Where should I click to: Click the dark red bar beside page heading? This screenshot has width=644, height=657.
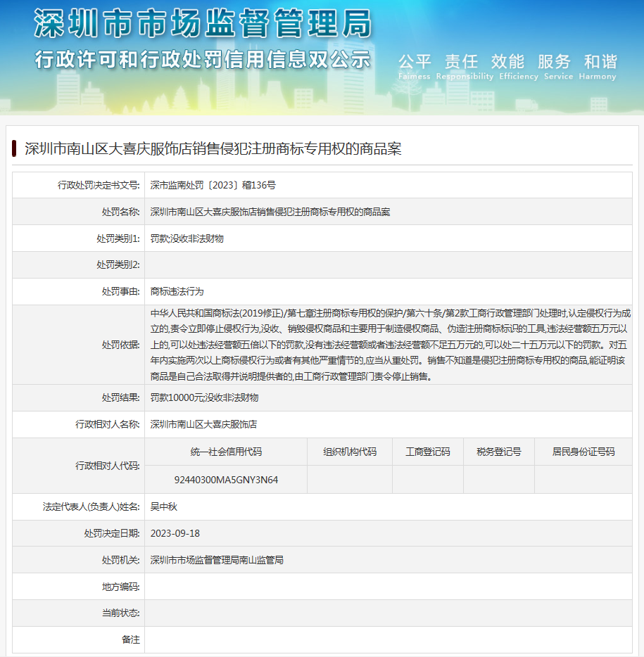click(14, 148)
